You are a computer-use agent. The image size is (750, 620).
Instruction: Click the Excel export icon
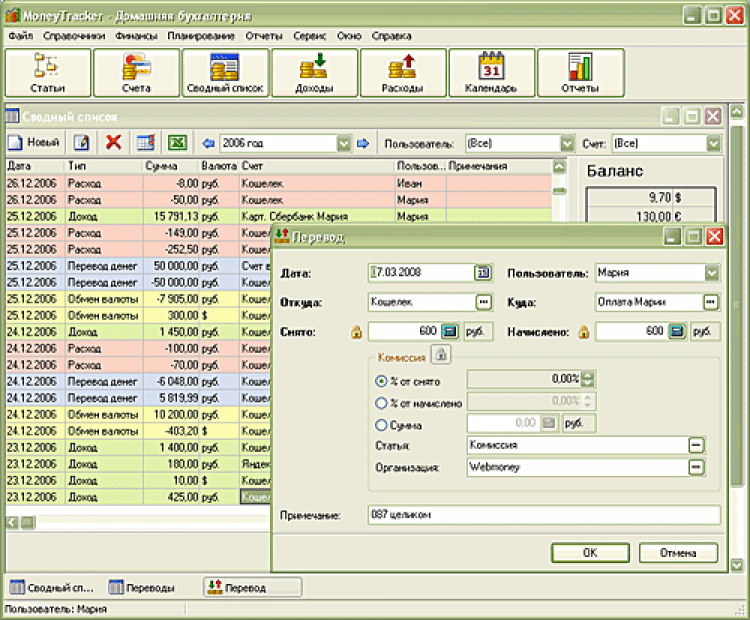point(177,143)
